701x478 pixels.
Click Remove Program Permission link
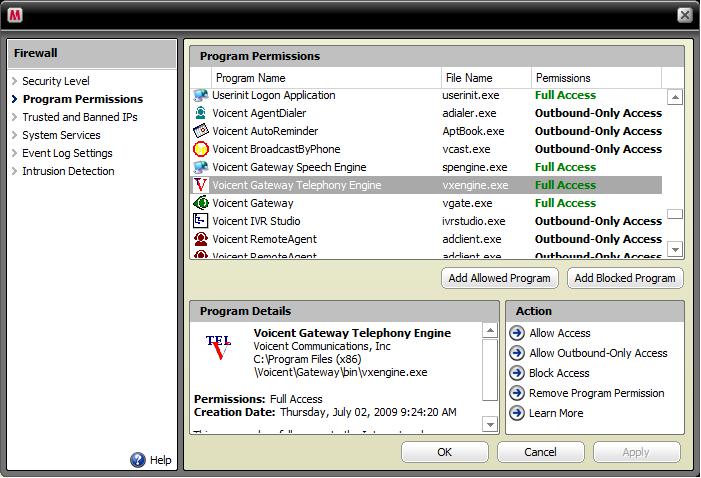[596, 393]
